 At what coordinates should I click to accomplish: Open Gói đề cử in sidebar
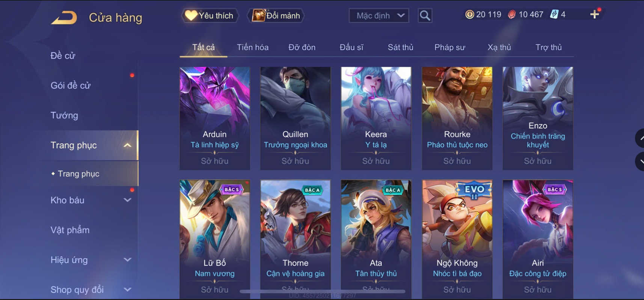[71, 85]
